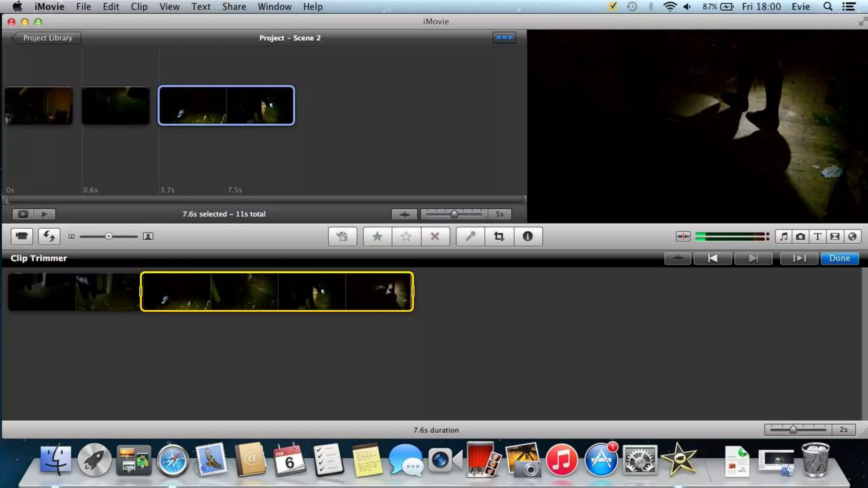
Task: Open the Share menu
Action: coord(234,7)
